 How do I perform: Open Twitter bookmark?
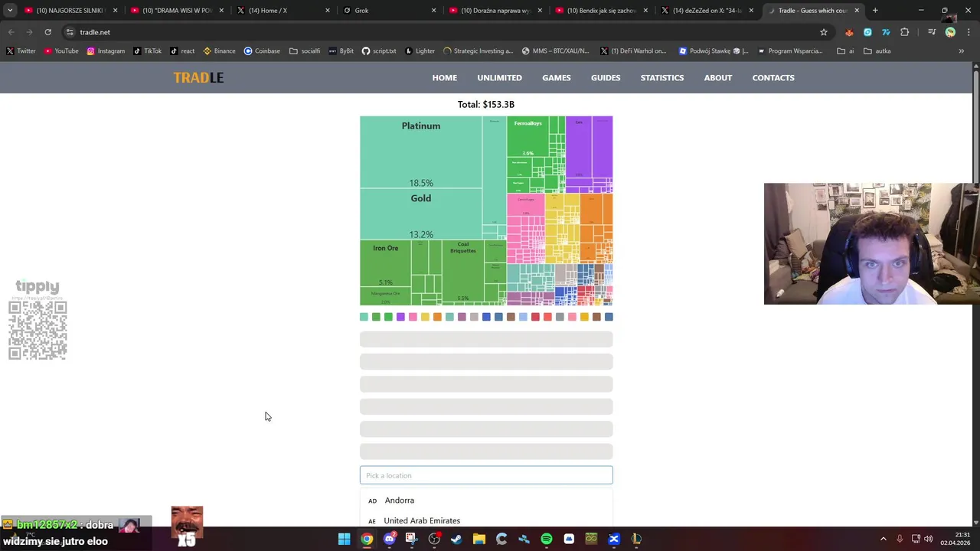pyautogui.click(x=21, y=51)
